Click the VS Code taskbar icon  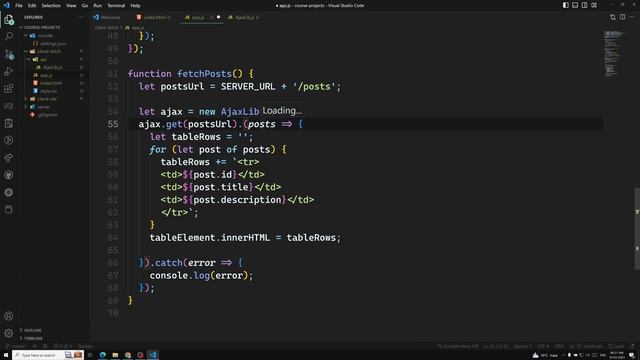153,355
